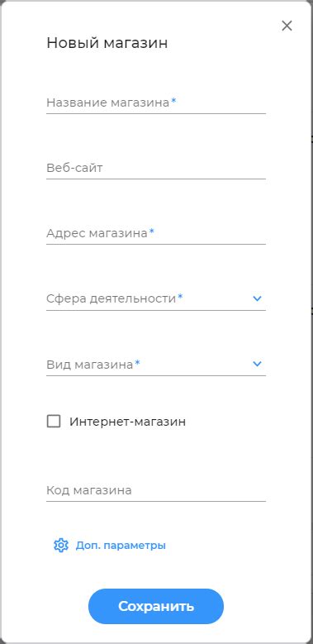Close the Новый магазин dialog with X
The width and height of the screenshot is (313, 644).
(x=287, y=26)
